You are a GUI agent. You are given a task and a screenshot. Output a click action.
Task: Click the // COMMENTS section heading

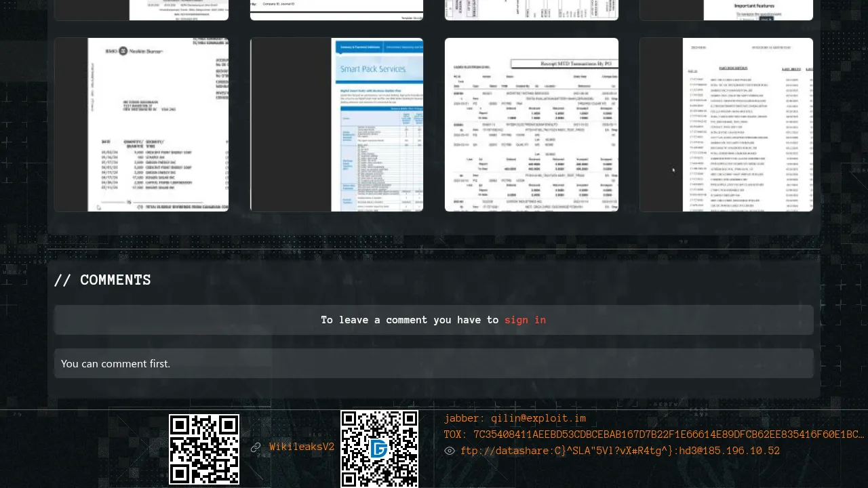[102, 280]
